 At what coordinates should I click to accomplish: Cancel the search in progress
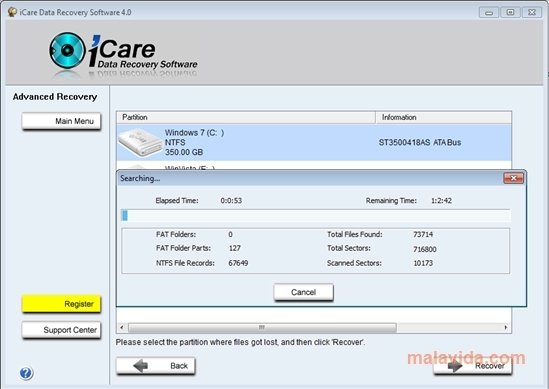pyautogui.click(x=303, y=292)
